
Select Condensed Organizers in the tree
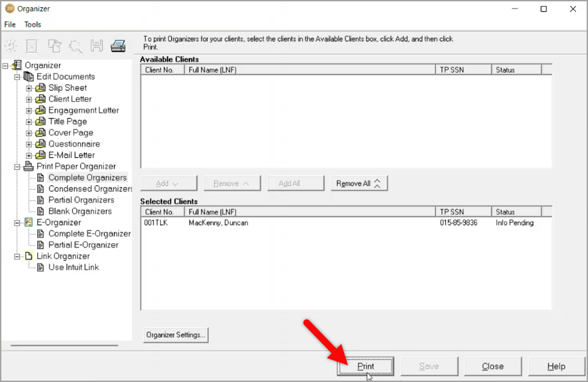click(90, 189)
